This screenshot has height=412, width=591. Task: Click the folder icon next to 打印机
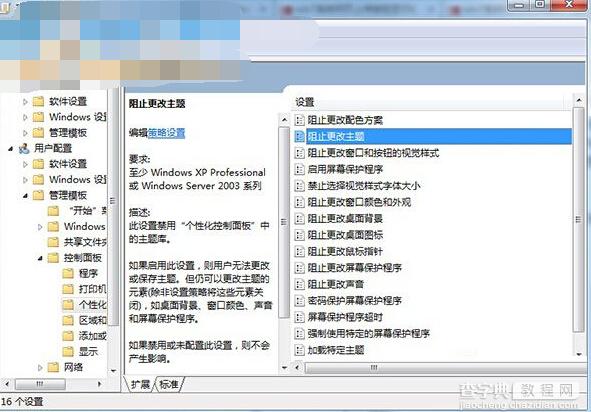[x=68, y=289]
